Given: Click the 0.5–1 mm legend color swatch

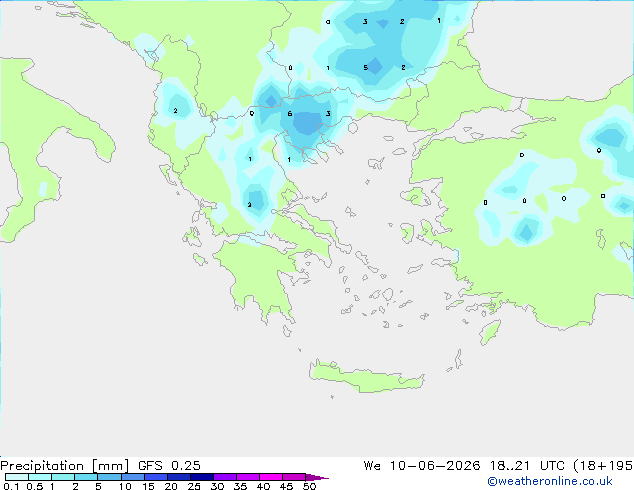Looking at the screenshot, I should [40, 477].
